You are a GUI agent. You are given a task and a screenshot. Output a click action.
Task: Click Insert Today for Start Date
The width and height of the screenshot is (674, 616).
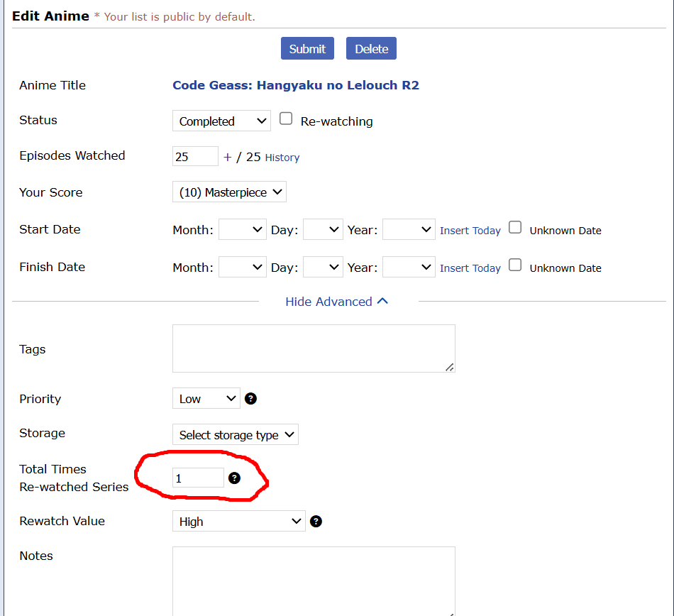point(470,231)
